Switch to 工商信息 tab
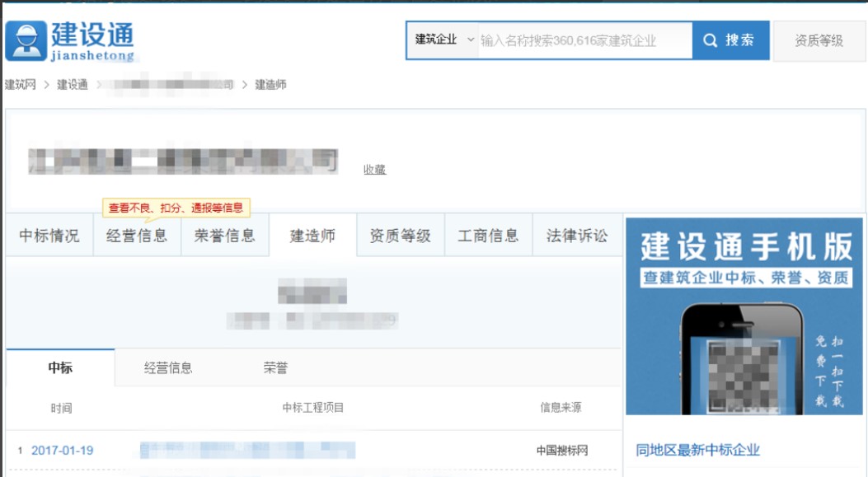The width and height of the screenshot is (868, 477). pos(488,236)
